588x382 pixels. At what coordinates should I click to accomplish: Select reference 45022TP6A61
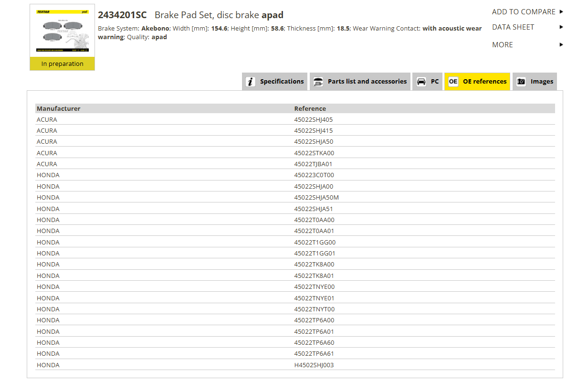click(314, 354)
